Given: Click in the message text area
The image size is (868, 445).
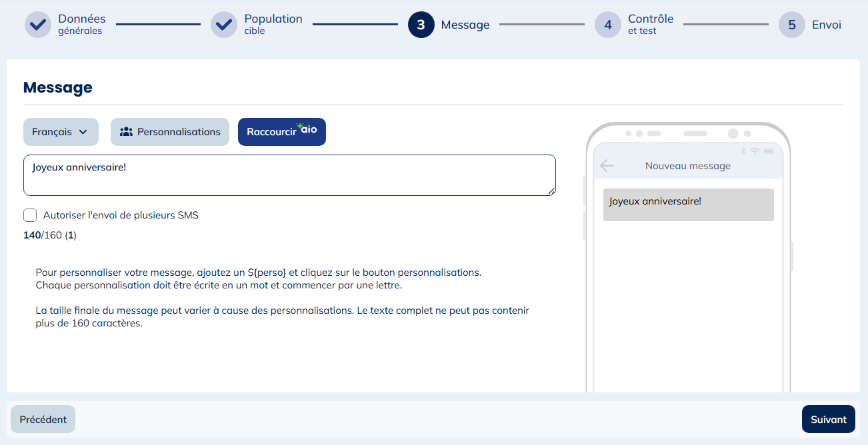Looking at the screenshot, I should click(x=289, y=176).
